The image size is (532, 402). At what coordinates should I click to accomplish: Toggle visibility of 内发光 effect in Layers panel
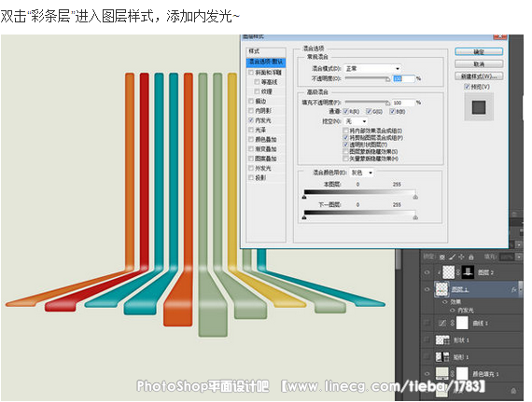pyautogui.click(x=453, y=311)
